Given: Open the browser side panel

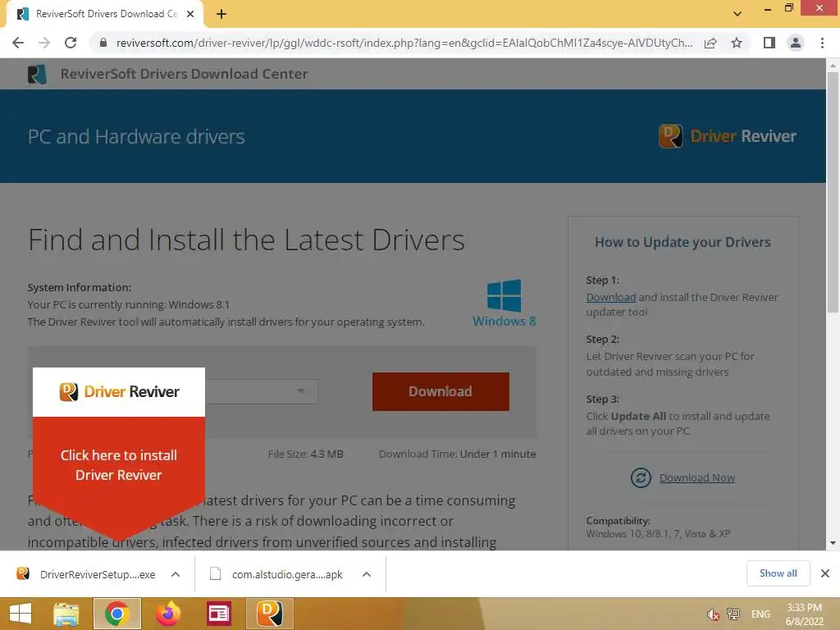Looking at the screenshot, I should tap(769, 43).
